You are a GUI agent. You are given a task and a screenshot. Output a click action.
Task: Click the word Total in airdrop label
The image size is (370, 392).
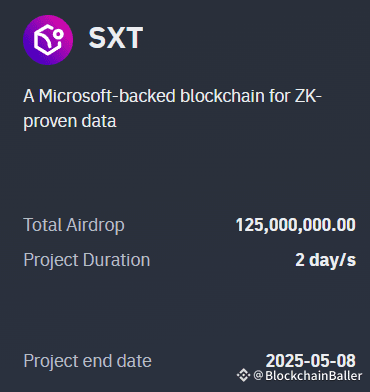tap(42, 225)
